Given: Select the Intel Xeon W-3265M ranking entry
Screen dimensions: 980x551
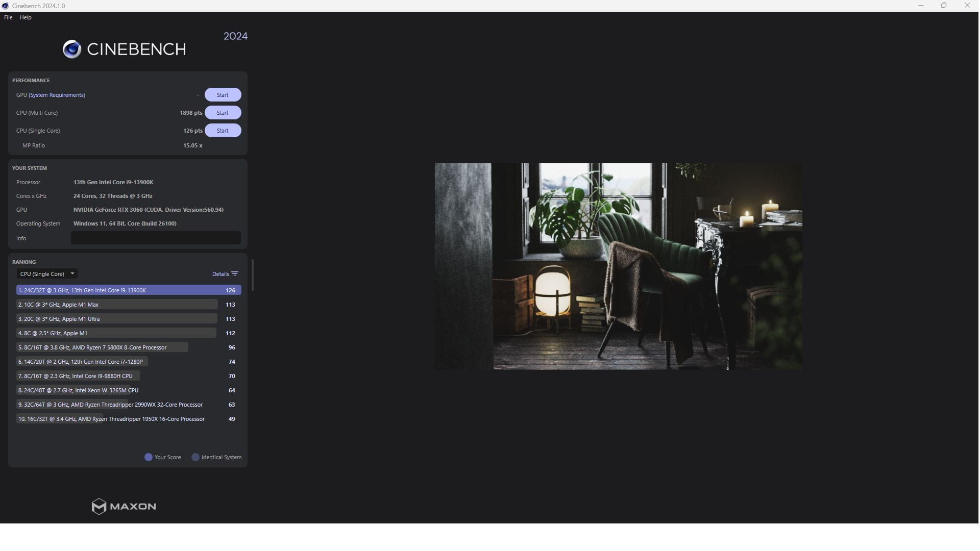Looking at the screenshot, I should [x=129, y=390].
